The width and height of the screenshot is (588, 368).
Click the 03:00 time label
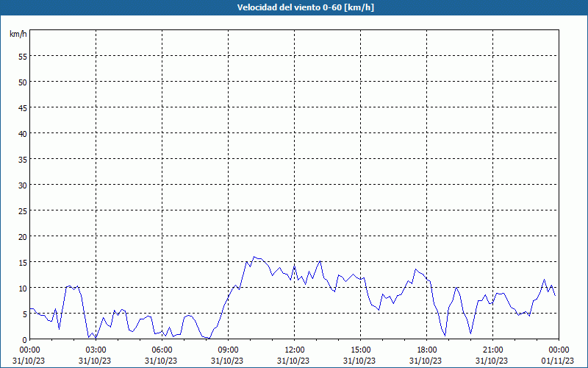pos(96,350)
